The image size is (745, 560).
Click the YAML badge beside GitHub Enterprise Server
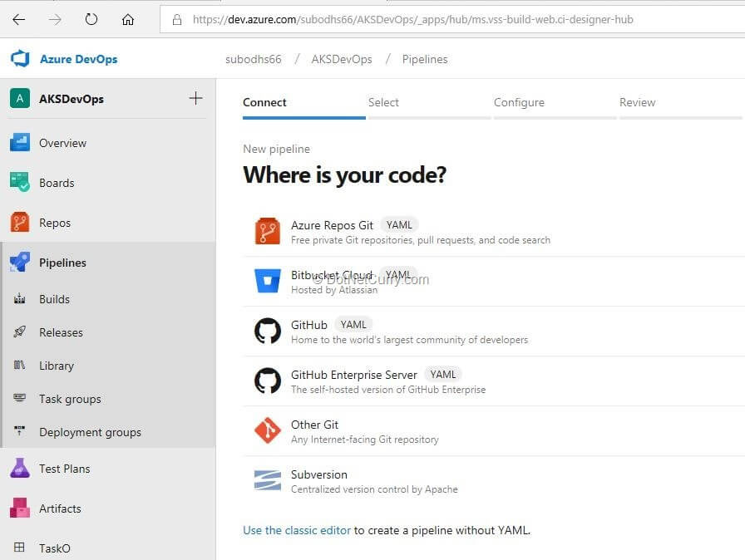point(443,375)
